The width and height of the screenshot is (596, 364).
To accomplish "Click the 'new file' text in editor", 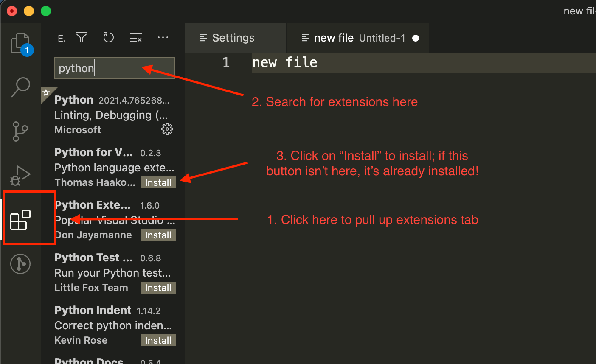I will 285,63.
